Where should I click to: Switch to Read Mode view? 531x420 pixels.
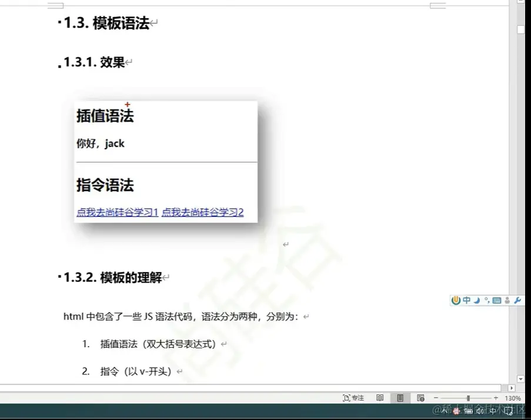(380, 398)
